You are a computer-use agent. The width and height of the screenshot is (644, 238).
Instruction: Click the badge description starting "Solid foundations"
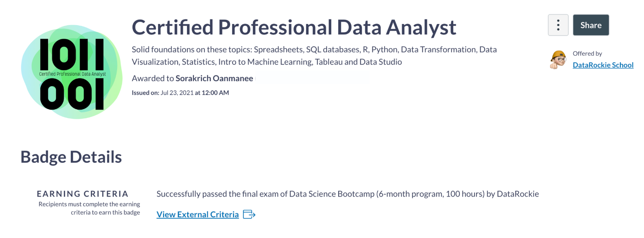pos(314,50)
